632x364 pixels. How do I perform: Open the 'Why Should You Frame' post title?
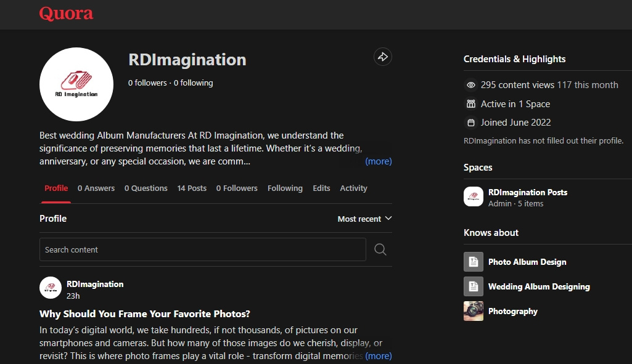click(x=145, y=314)
